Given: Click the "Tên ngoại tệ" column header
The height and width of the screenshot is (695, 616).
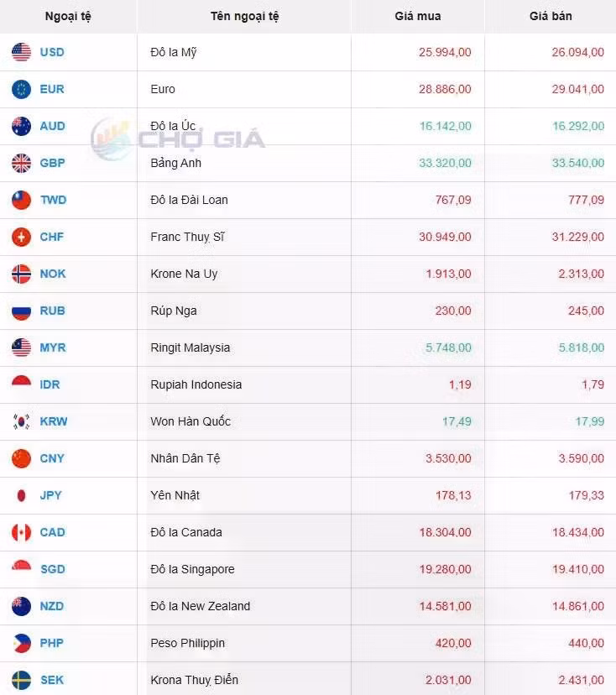Looking at the screenshot, I should 244,16.
